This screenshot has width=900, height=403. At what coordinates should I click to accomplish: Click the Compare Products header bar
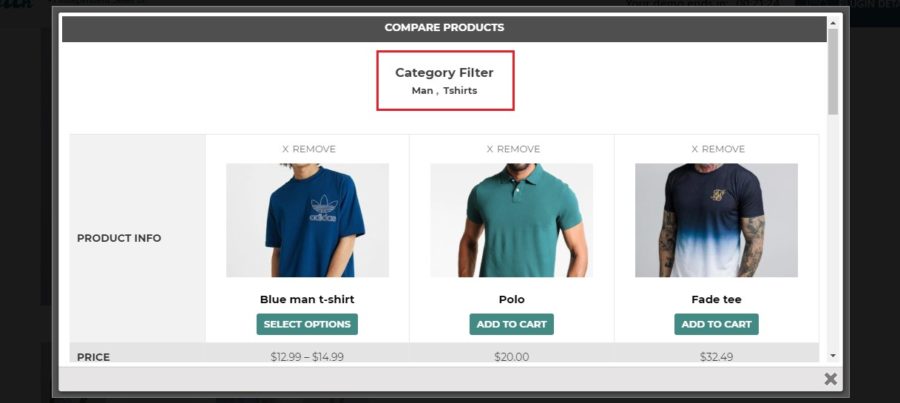444,28
